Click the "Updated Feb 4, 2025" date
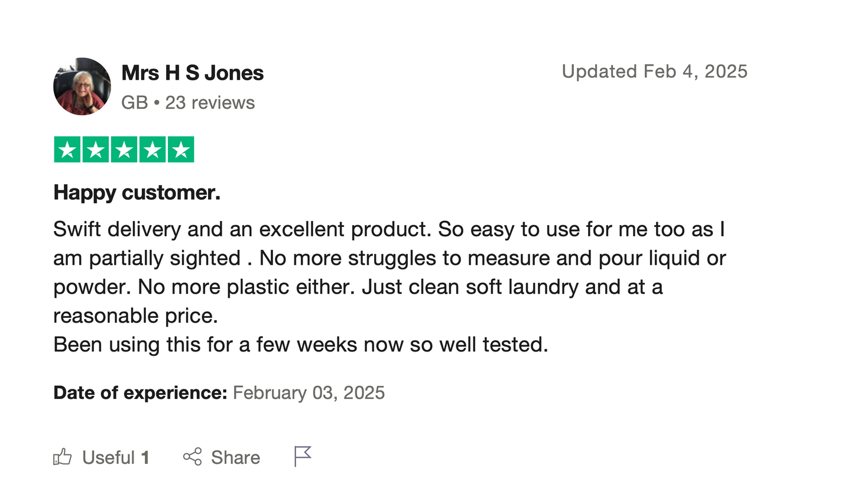Screen dimensions: 854x504 tap(654, 71)
